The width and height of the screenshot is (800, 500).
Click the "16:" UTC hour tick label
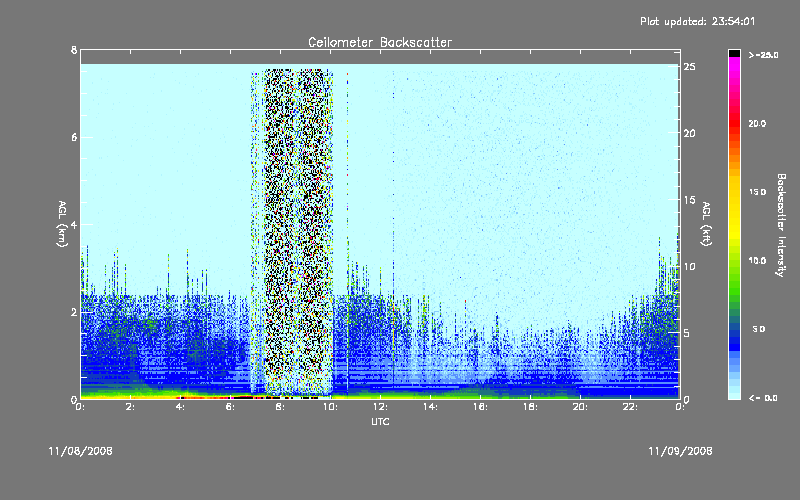(481, 407)
